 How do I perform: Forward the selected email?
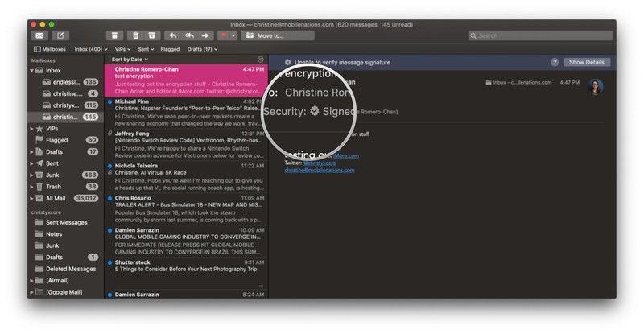click(205, 35)
